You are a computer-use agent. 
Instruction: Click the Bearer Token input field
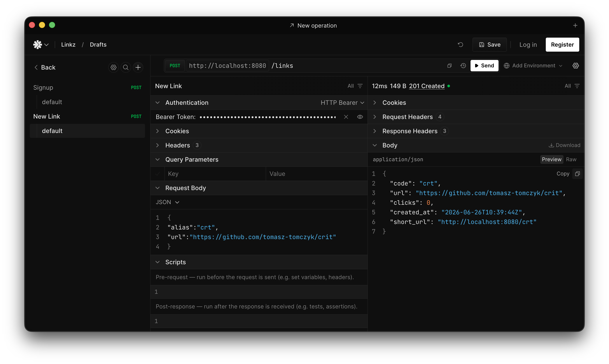click(268, 117)
